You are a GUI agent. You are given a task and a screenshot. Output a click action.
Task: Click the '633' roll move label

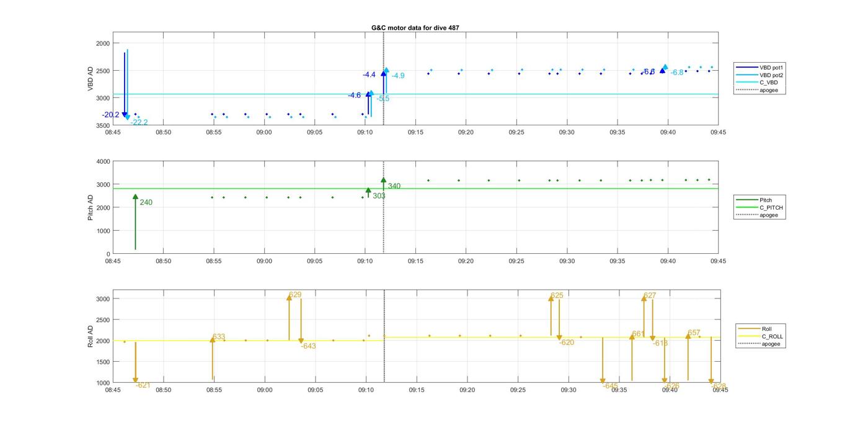coord(219,337)
